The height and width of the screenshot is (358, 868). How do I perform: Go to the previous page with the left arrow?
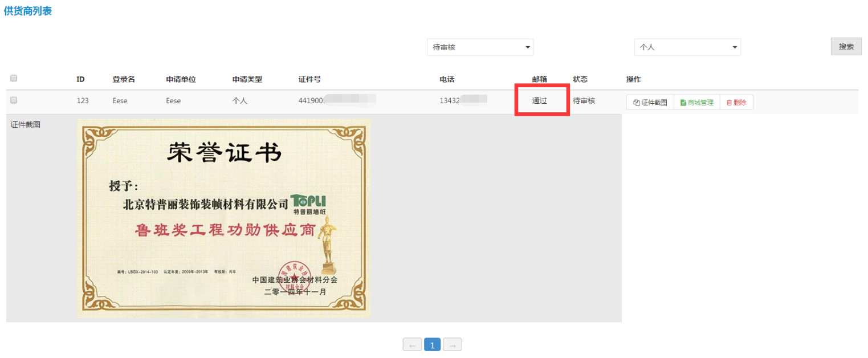click(x=413, y=345)
